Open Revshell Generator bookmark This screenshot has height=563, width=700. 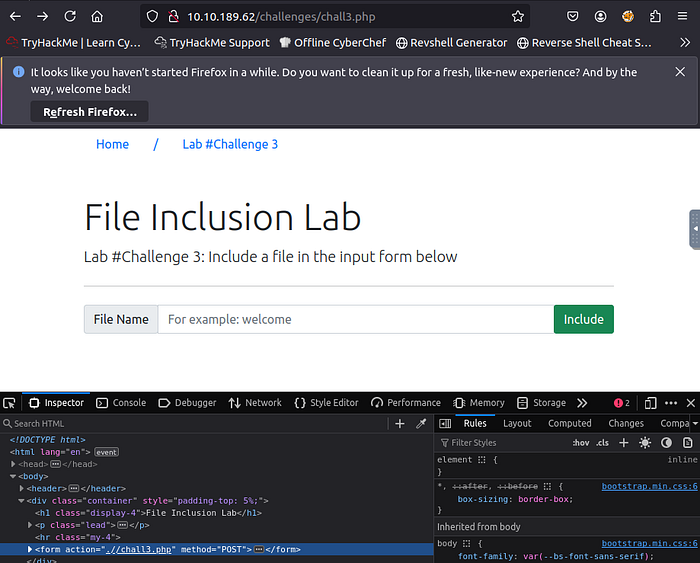coord(452,42)
